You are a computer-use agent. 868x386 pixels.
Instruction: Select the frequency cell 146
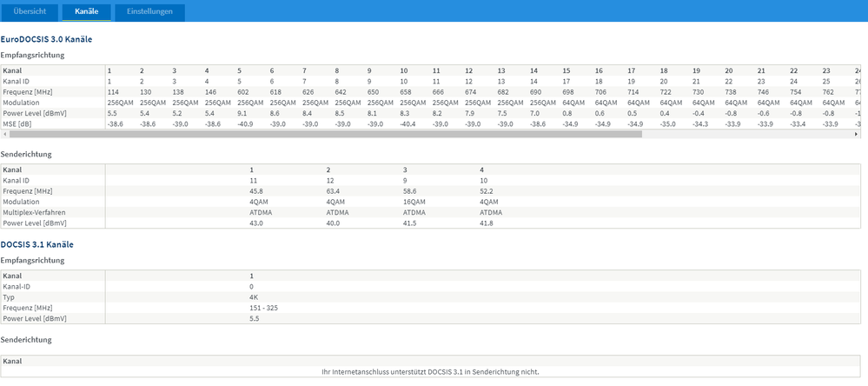click(x=210, y=92)
